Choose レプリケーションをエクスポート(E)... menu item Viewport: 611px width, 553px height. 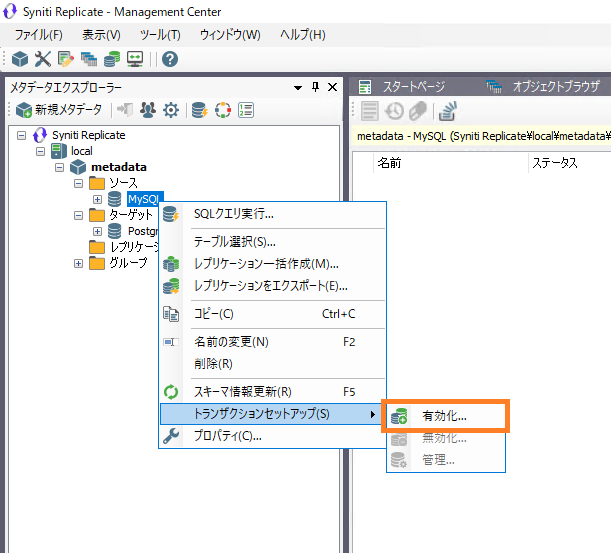tap(273, 286)
